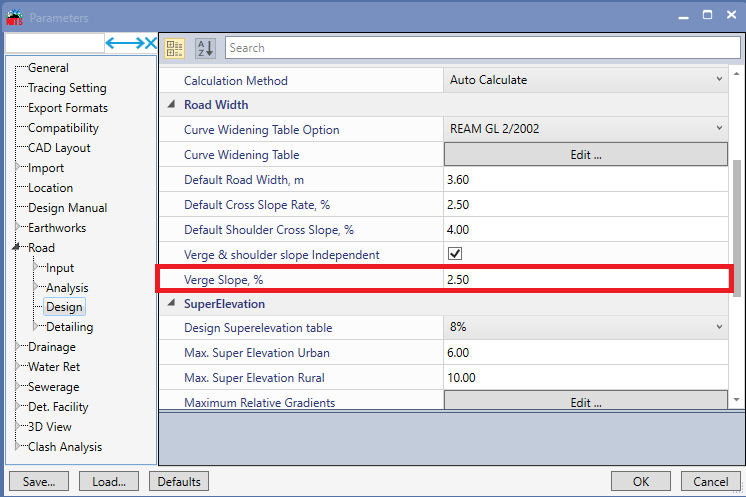Screen dimensions: 746x497
Task: Click the blue double-arrow width icon
Action: click(x=125, y=43)
